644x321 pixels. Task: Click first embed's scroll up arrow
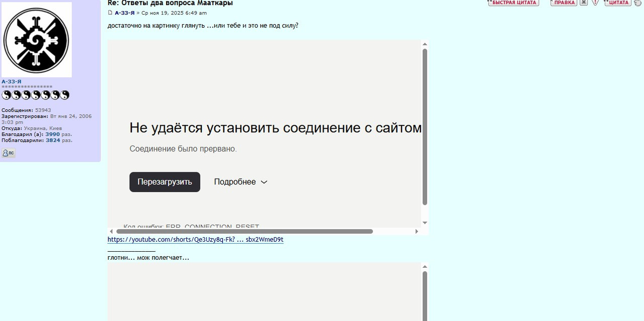[x=425, y=44]
